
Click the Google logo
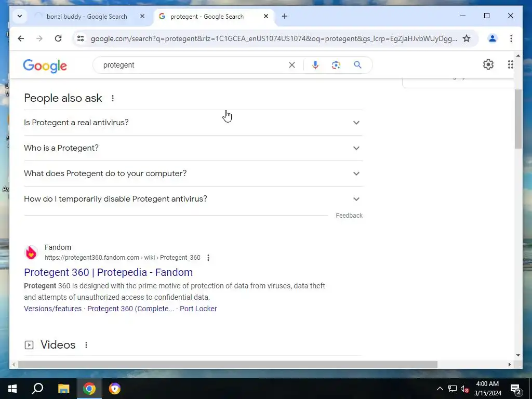[x=45, y=65]
